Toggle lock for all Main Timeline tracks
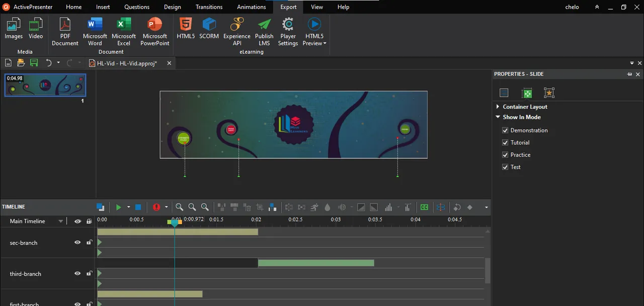The image size is (644, 306). pyautogui.click(x=89, y=221)
